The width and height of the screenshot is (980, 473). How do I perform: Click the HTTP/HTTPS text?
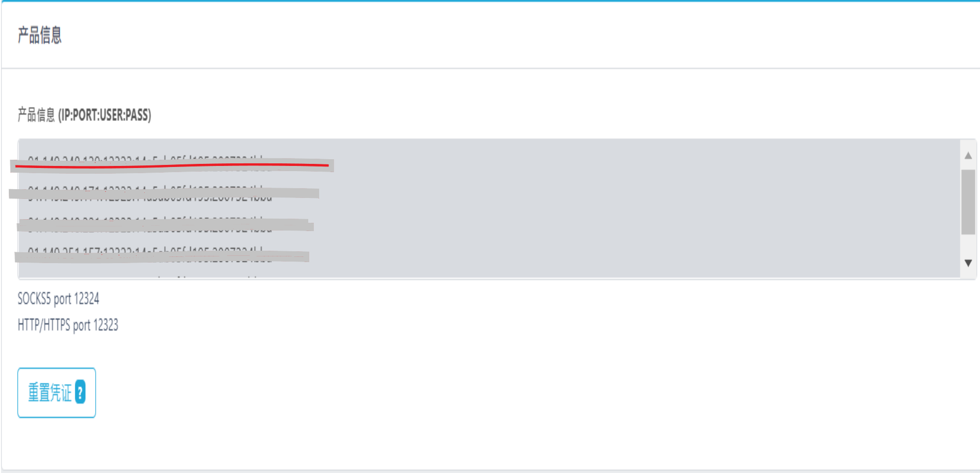click(44, 325)
